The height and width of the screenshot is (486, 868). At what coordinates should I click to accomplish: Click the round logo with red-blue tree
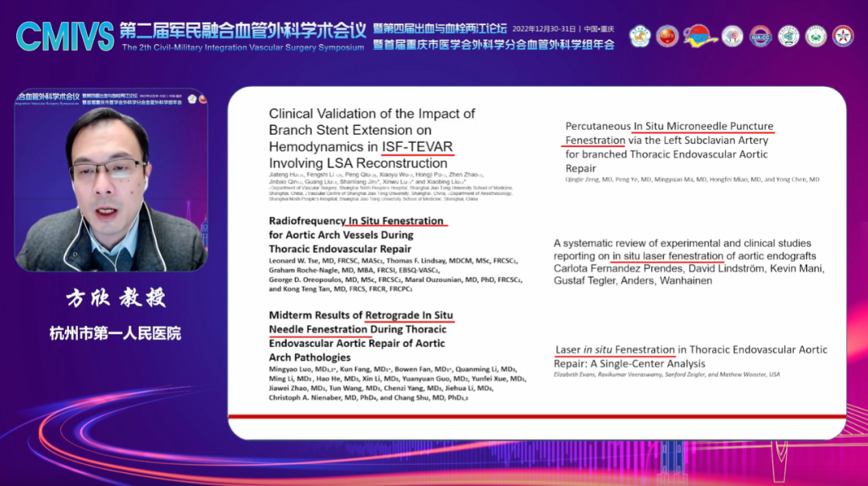[x=732, y=36]
